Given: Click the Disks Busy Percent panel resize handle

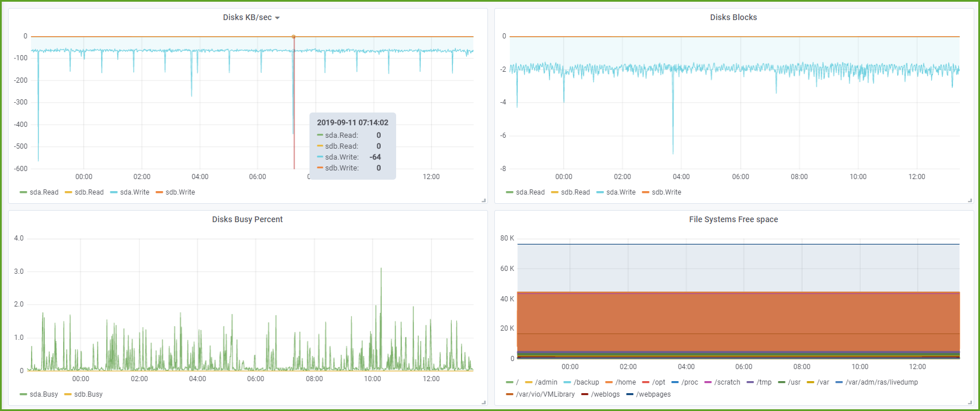Looking at the screenshot, I should pos(484,402).
